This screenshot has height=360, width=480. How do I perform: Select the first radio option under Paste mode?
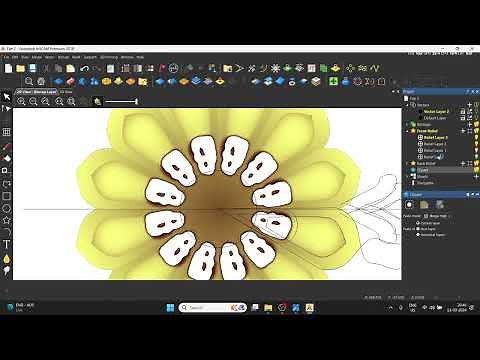(x=418, y=223)
